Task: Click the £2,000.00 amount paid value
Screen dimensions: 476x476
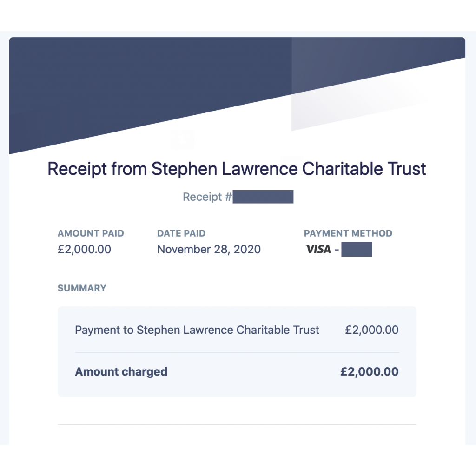Action: (x=85, y=250)
